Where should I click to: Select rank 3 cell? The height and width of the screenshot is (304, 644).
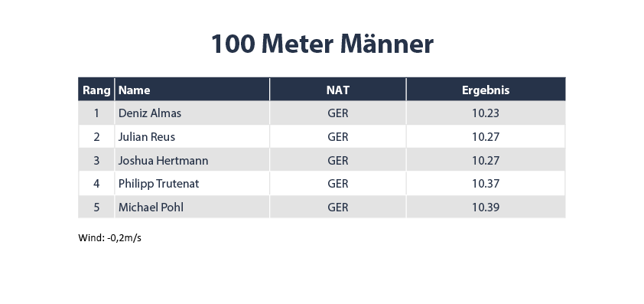(96, 160)
